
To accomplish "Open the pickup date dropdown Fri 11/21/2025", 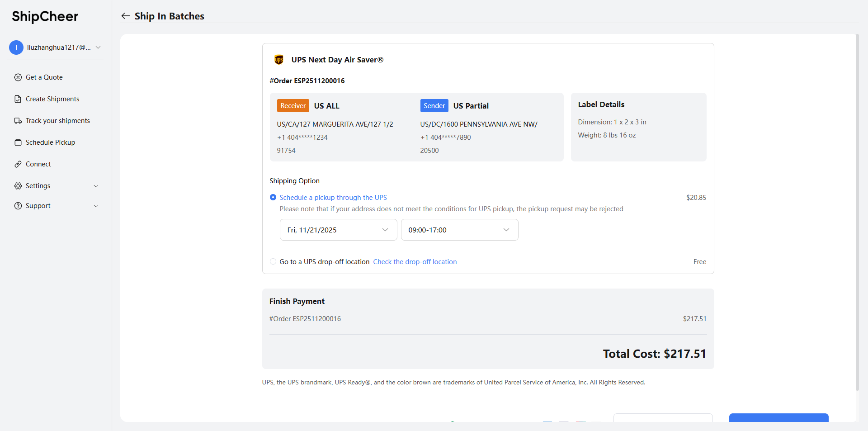I will (x=338, y=230).
